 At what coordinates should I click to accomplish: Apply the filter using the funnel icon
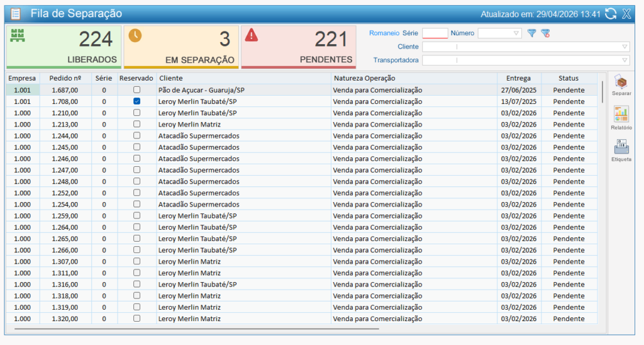point(532,33)
